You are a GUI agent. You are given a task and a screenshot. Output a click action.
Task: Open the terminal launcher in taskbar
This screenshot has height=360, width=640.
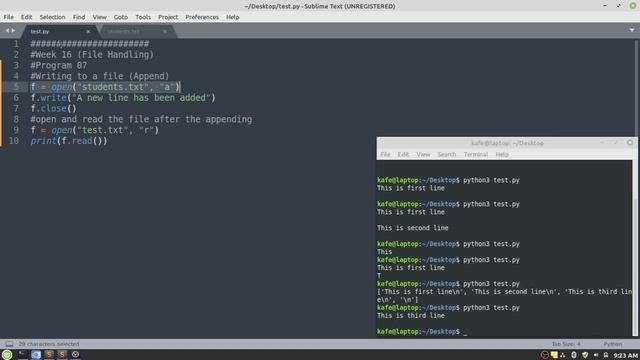[22, 355]
